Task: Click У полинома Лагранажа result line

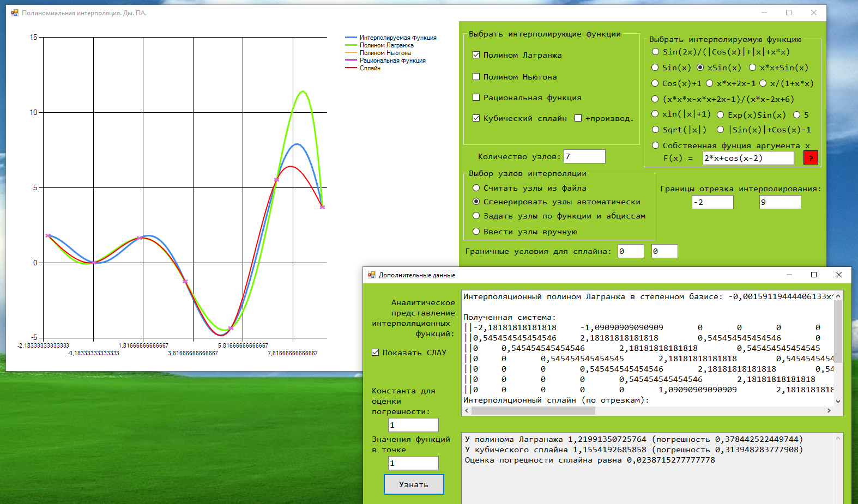Action: [634, 439]
